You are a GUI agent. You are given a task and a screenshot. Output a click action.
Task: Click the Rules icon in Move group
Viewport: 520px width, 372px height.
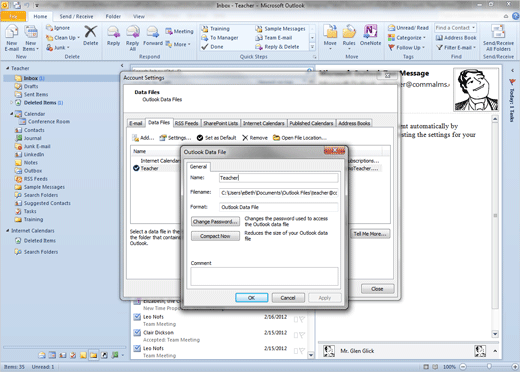pos(349,32)
